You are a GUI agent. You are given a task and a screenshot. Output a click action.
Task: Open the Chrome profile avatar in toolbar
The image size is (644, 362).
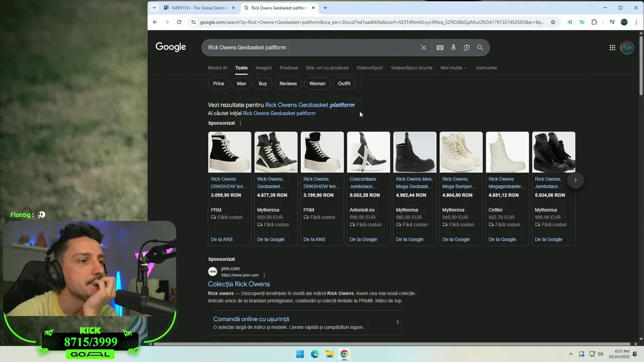[624, 22]
